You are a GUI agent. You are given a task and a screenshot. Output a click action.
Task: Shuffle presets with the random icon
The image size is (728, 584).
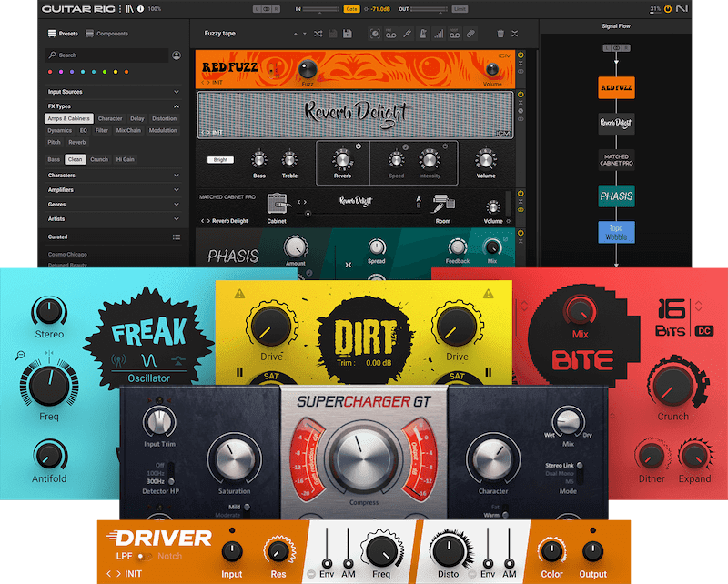click(x=318, y=34)
